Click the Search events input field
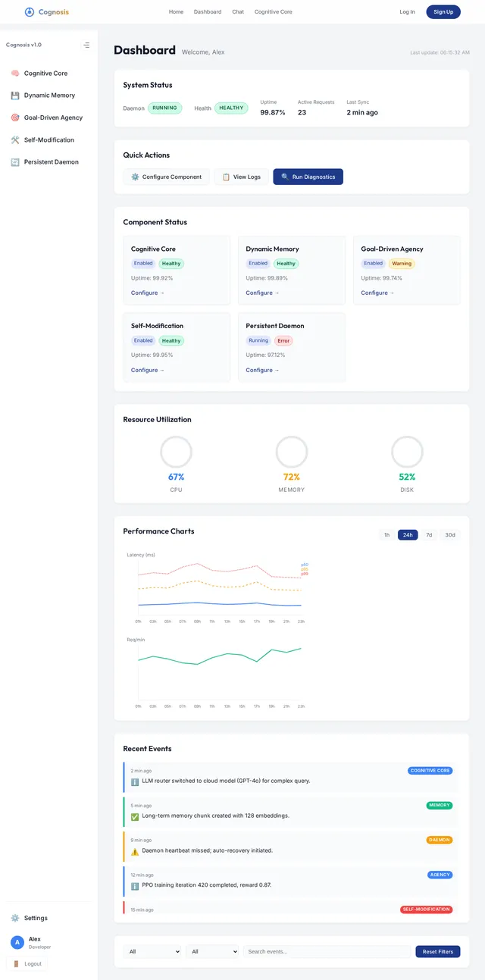The height and width of the screenshot is (980, 485). [x=327, y=951]
